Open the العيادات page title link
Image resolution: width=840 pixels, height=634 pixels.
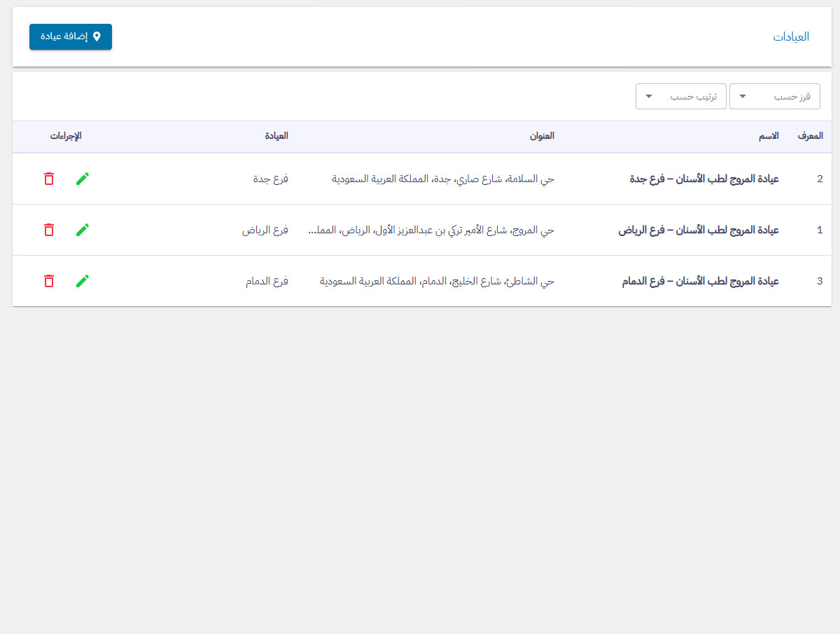click(x=791, y=37)
